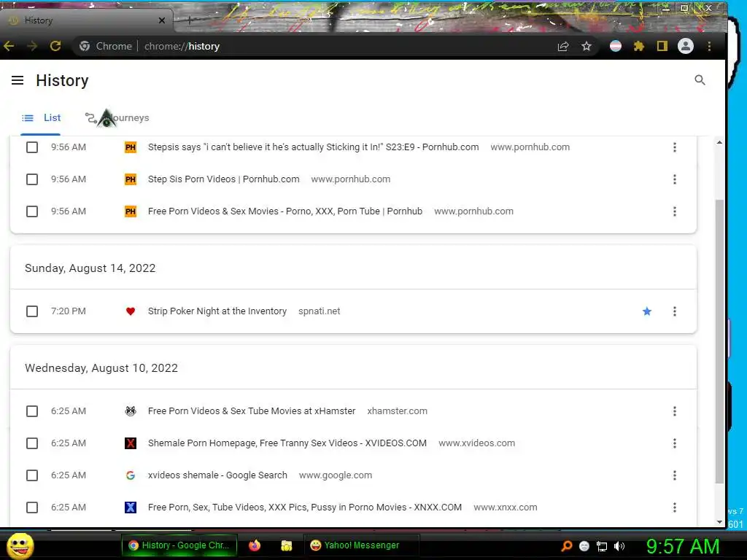Viewport: 747px width, 560px height.
Task: Reload the page with the refresh icon
Action: (x=55, y=46)
